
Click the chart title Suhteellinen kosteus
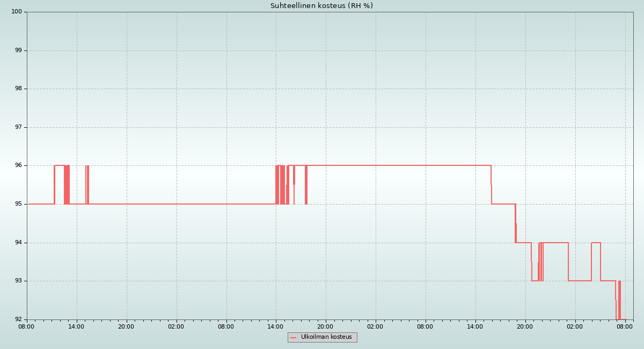coord(321,6)
